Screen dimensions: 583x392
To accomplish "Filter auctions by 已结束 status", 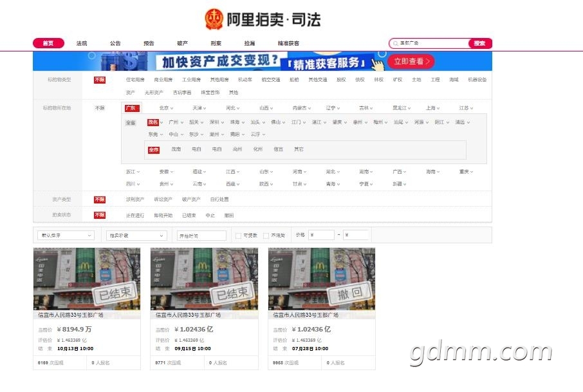I will point(189,216).
